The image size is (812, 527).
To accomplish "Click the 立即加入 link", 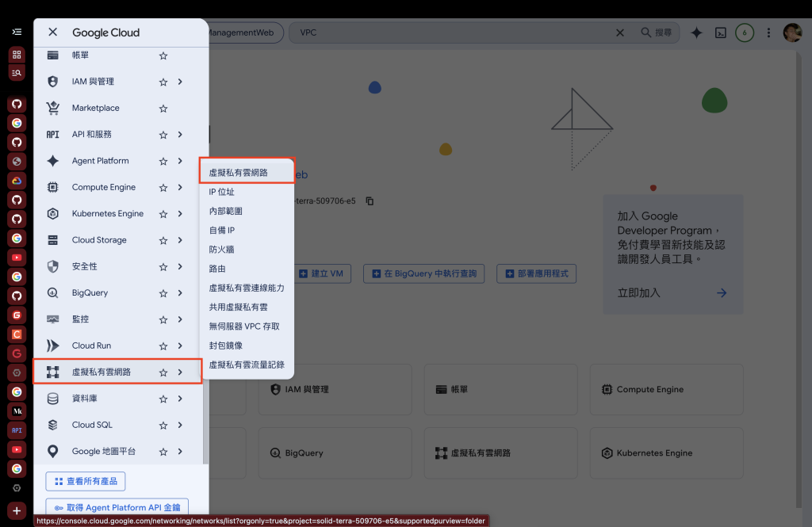I will point(672,293).
